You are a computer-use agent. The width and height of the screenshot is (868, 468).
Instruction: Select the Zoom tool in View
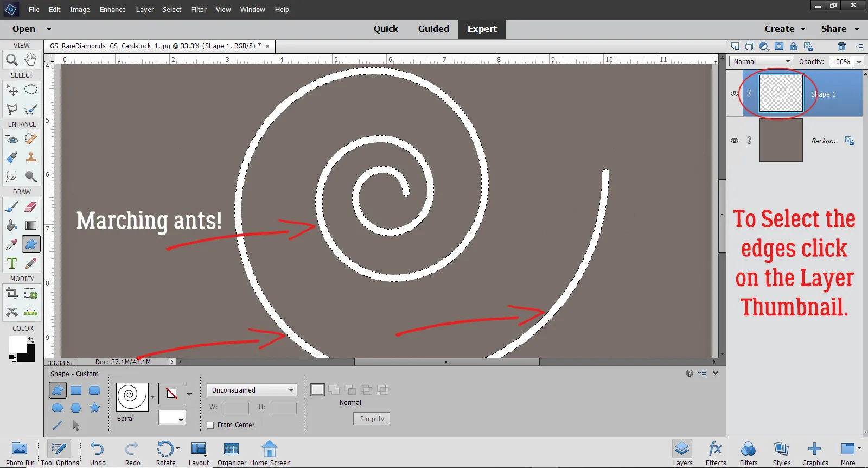[x=11, y=60]
